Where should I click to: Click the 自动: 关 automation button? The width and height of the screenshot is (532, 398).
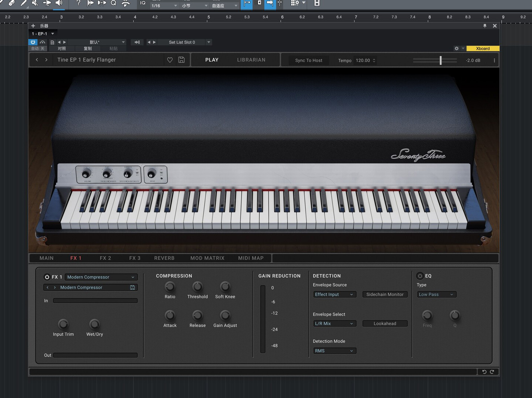[x=38, y=49]
